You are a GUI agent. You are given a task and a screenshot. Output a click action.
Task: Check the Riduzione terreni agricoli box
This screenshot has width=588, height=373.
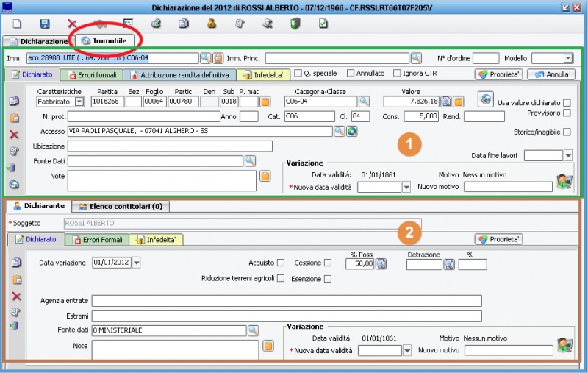[x=281, y=278]
